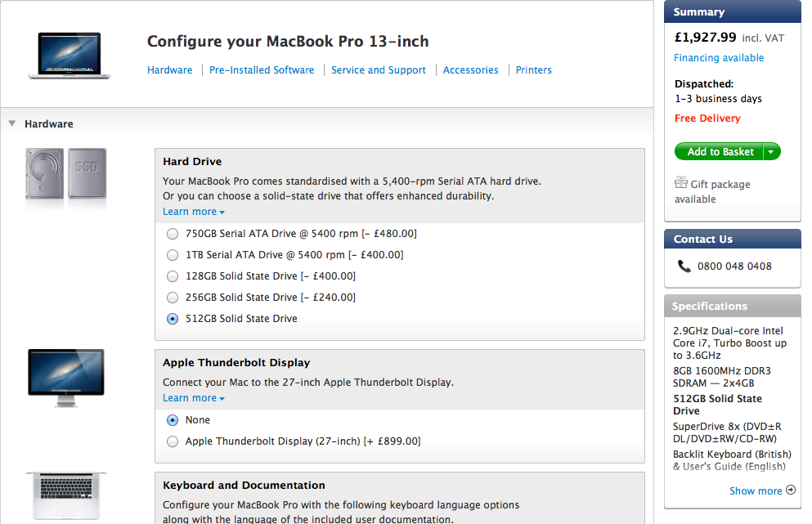Screen dimensions: 812x524
Task: Click the Specifications panel header
Action: pyautogui.click(x=732, y=306)
